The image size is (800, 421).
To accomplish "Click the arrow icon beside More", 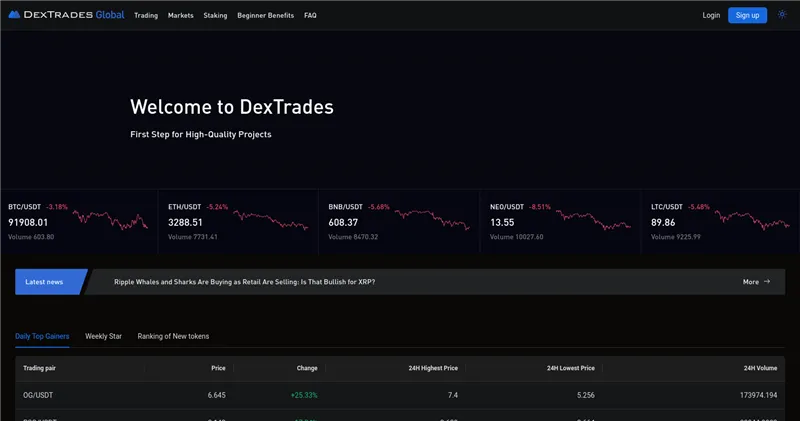I will (x=767, y=282).
